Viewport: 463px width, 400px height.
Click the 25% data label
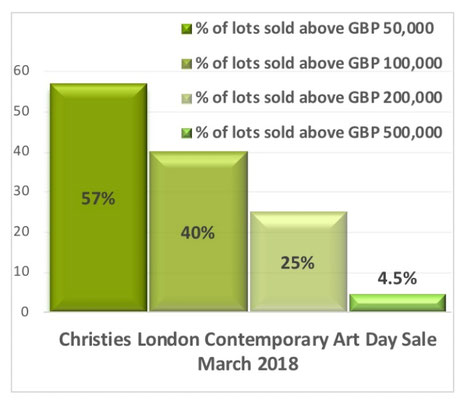click(297, 263)
